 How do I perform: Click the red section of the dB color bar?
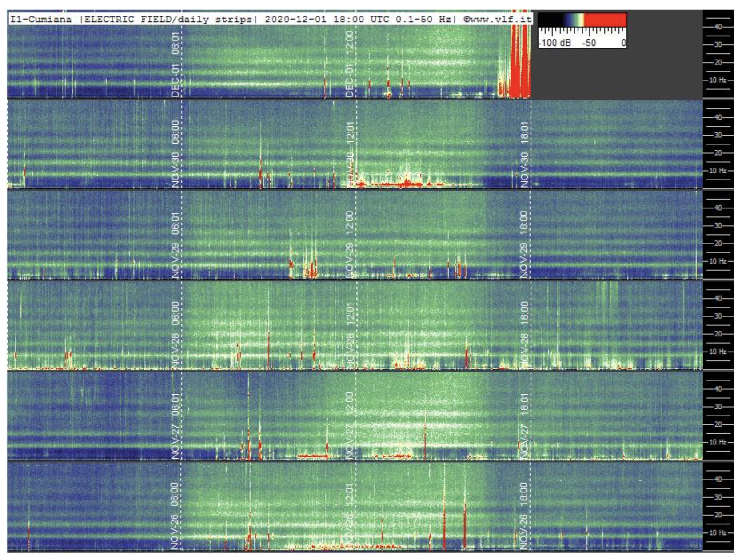(605, 19)
